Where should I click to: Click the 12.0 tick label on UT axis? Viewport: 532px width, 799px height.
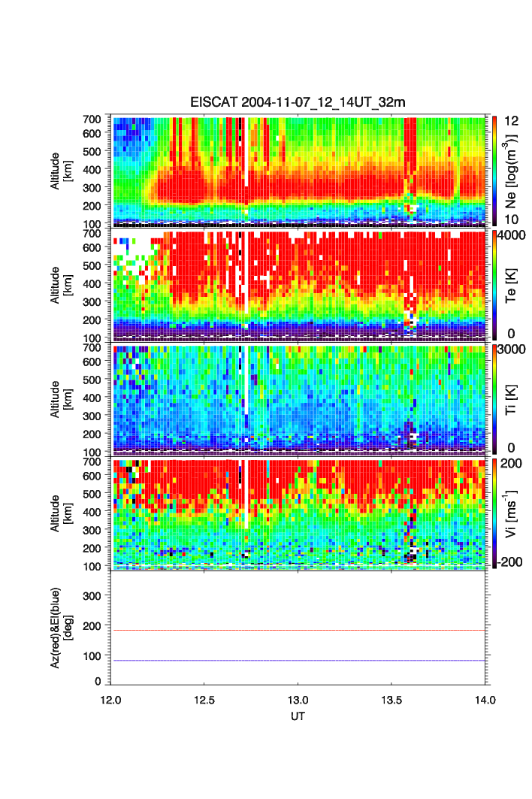click(111, 701)
